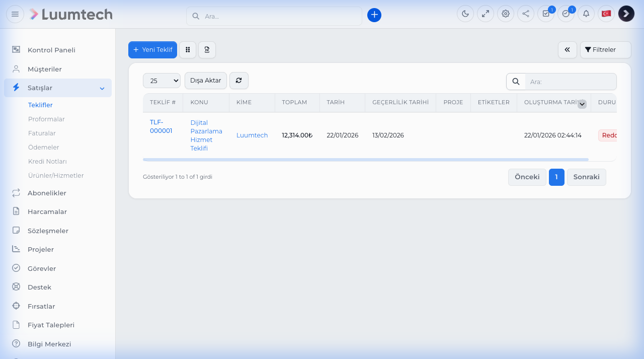Toggle dark mode with the moon icon

pyautogui.click(x=465, y=14)
